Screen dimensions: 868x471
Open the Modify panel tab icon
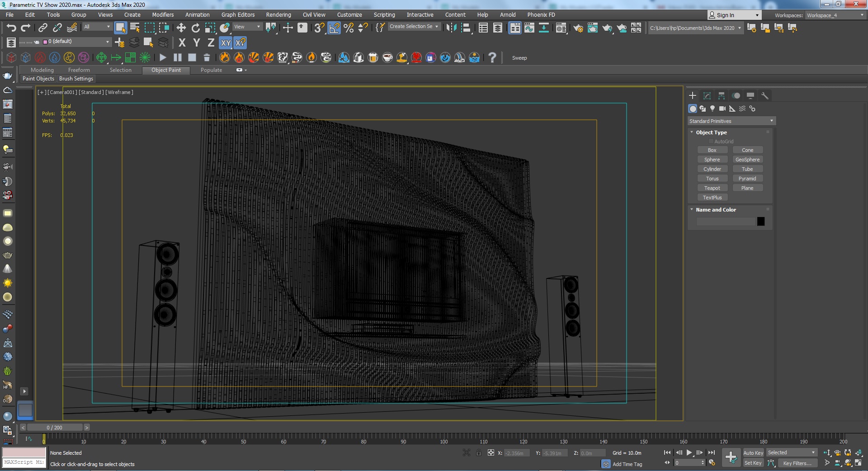coord(707,96)
